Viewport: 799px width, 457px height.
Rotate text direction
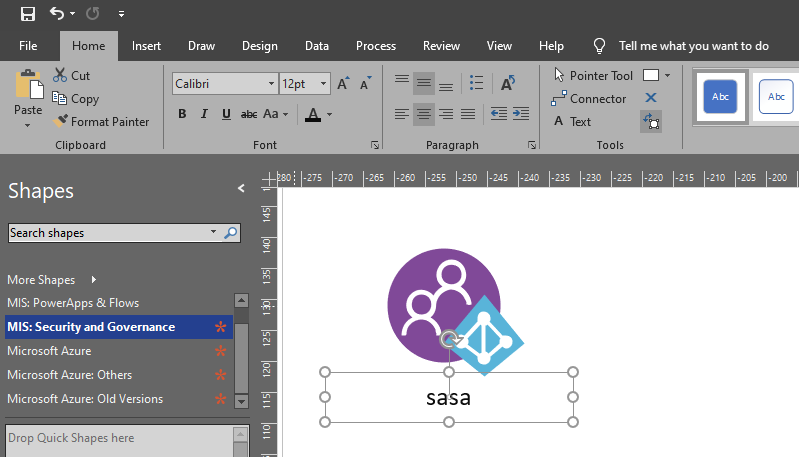pyautogui.click(x=508, y=83)
